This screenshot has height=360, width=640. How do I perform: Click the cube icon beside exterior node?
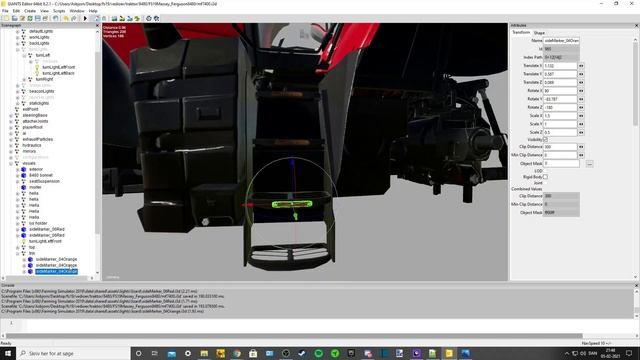pos(24,169)
